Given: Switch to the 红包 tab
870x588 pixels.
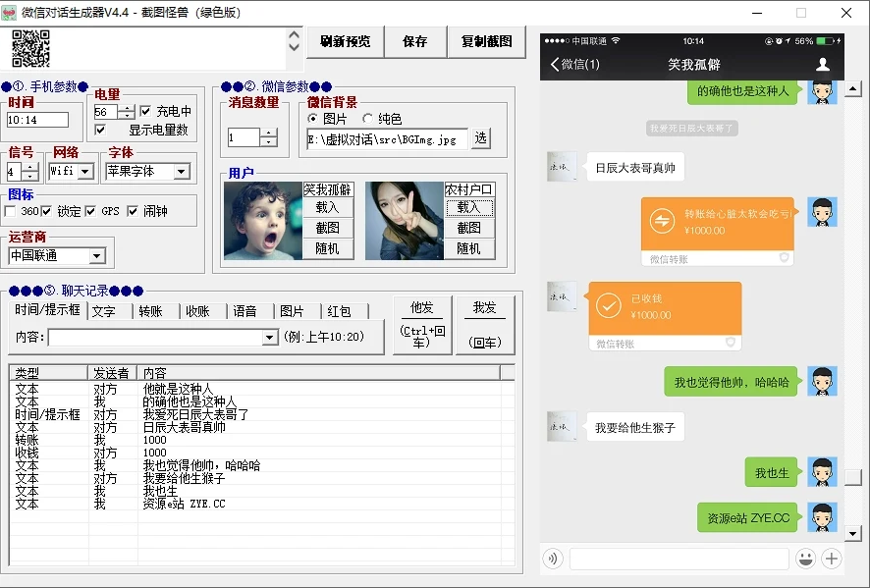Looking at the screenshot, I should [x=339, y=311].
